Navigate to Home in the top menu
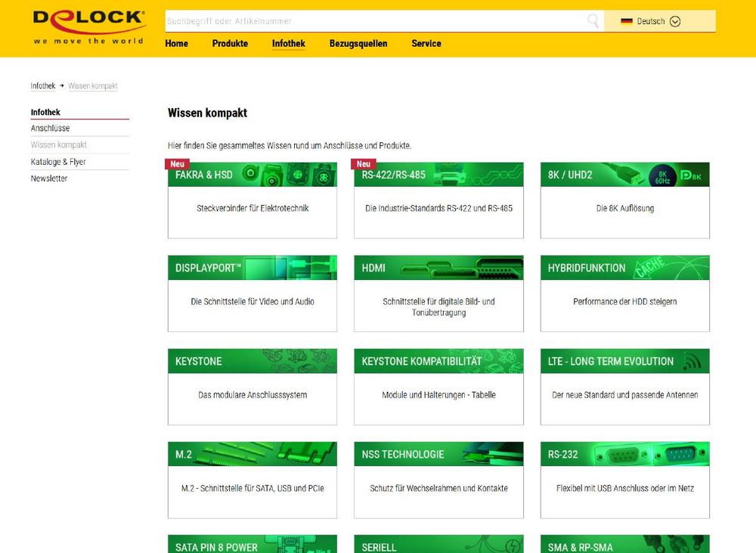Image resolution: width=756 pixels, height=553 pixels. (176, 43)
